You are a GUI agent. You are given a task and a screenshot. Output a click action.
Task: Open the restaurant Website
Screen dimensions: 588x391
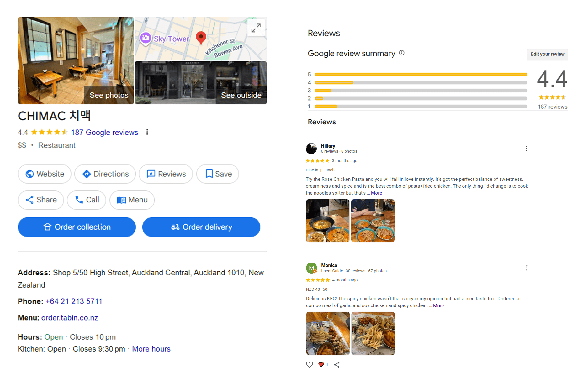[45, 174]
